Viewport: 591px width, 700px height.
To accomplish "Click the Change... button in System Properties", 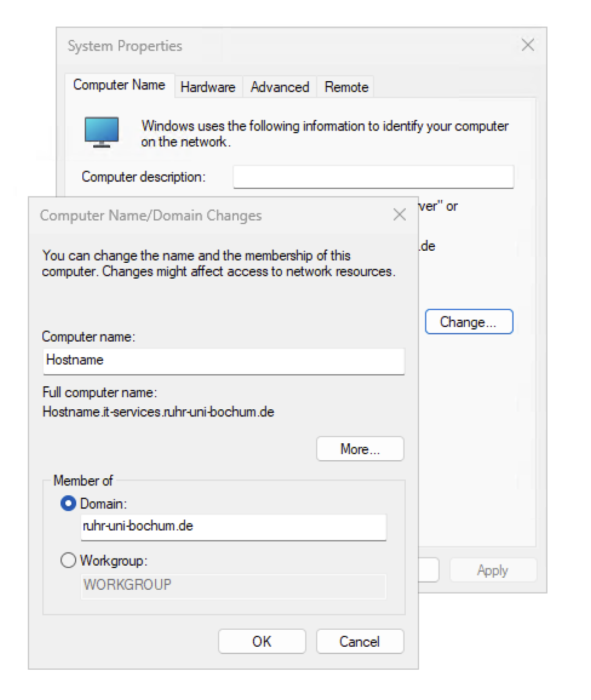I will pos(469,322).
